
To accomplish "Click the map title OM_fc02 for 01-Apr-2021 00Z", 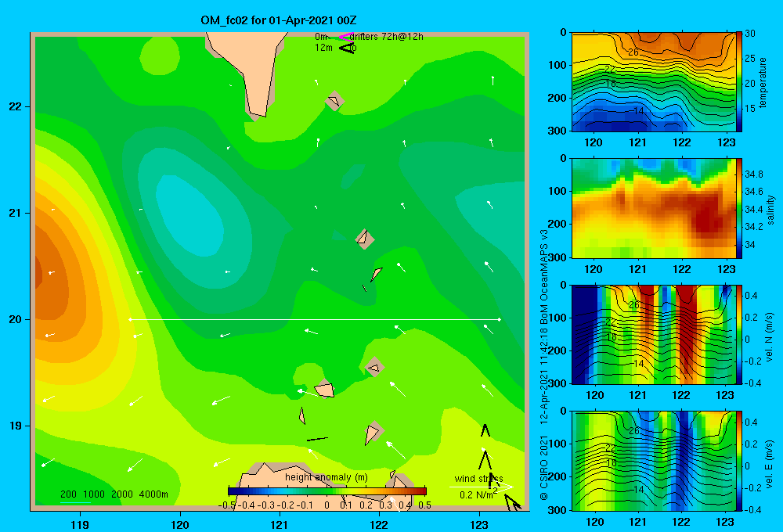I will click(x=278, y=20).
